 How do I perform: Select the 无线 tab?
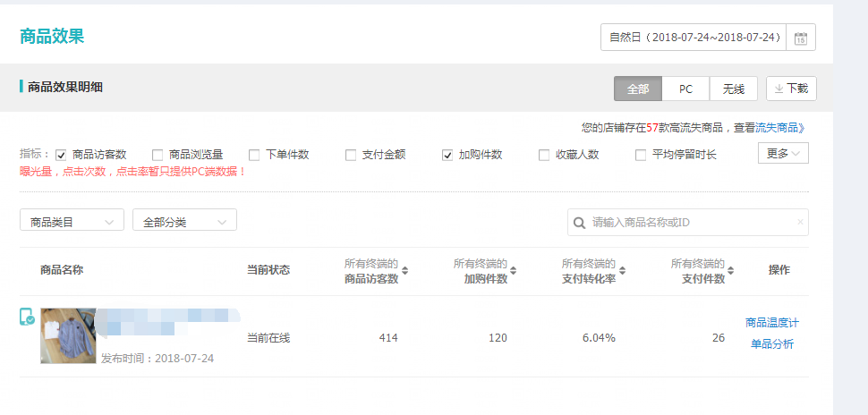pos(734,89)
